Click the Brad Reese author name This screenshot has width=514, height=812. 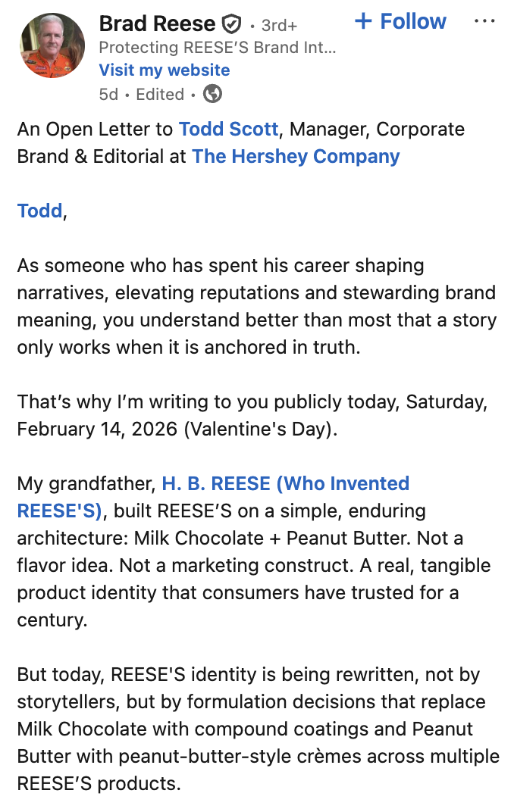coord(157,23)
